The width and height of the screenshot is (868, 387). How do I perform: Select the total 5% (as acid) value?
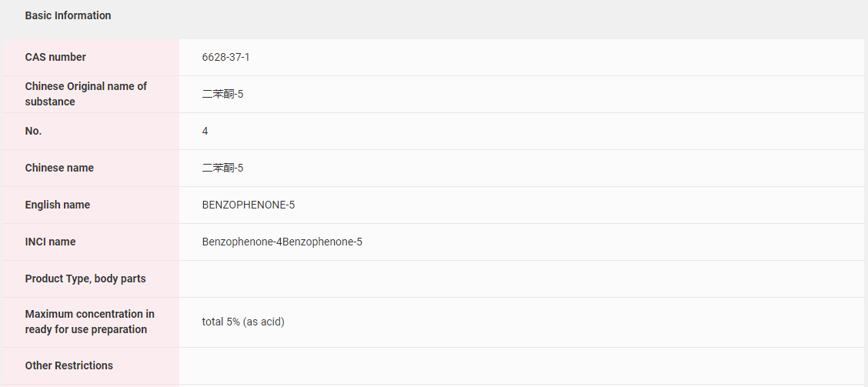pos(243,322)
